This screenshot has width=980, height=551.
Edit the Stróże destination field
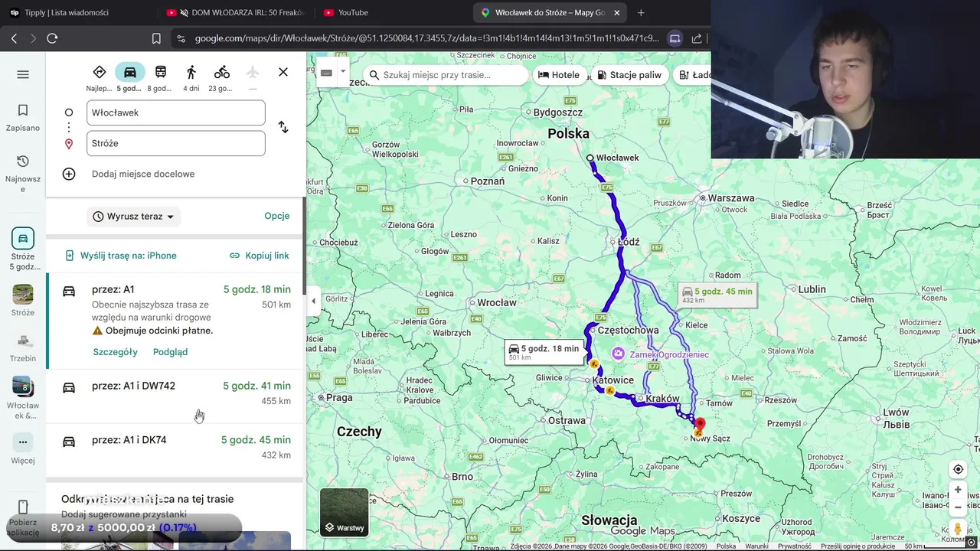(176, 143)
